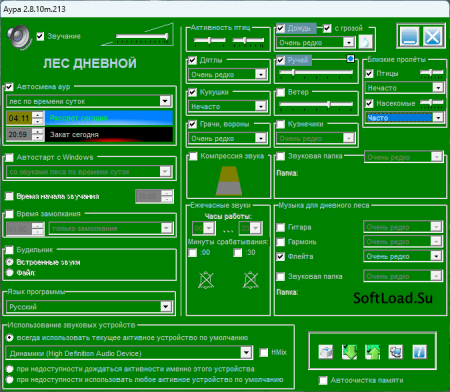Click the Рассвет сегодня blue bar

[109, 118]
